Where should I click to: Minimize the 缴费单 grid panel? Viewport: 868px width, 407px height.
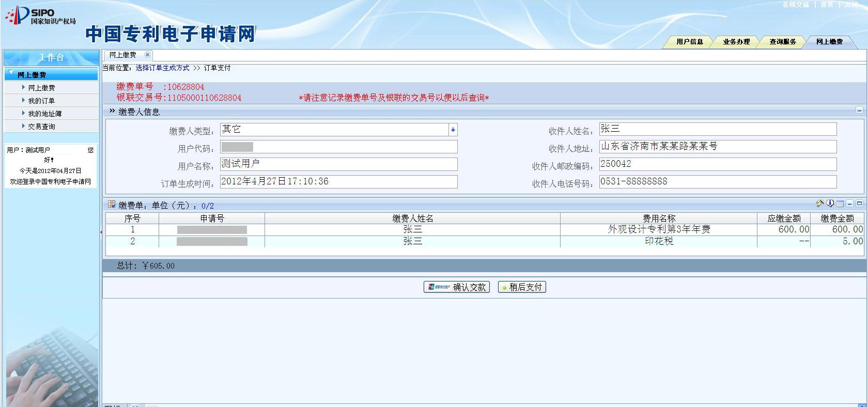849,204
